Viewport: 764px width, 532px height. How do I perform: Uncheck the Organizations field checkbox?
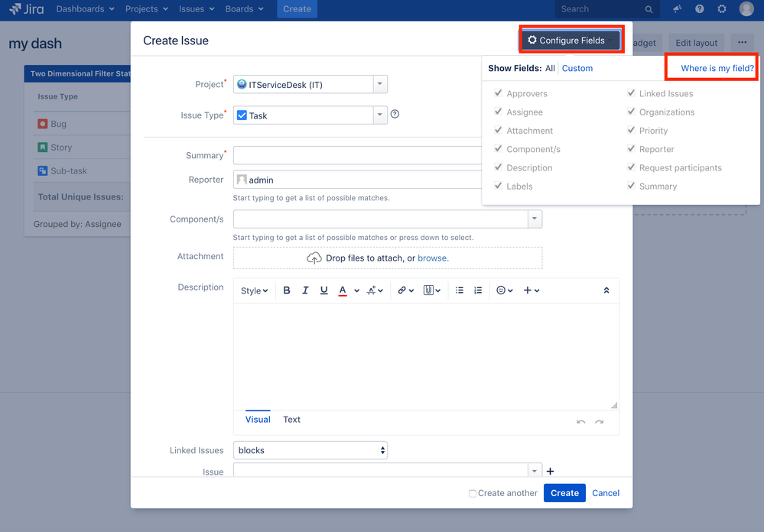point(631,111)
